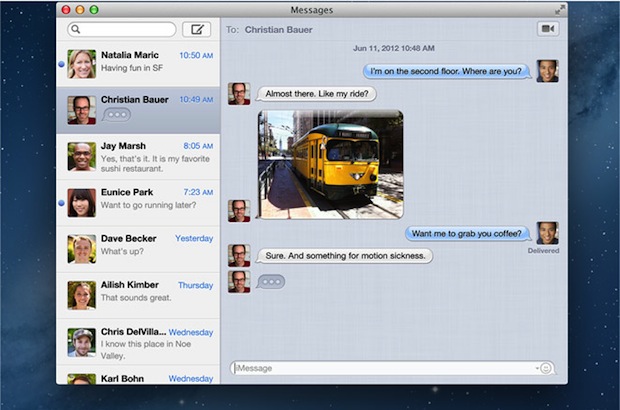The width and height of the screenshot is (620, 410).
Task: Click the "Jun 11, 2012 10:48 AM" timestamp
Action: (393, 48)
